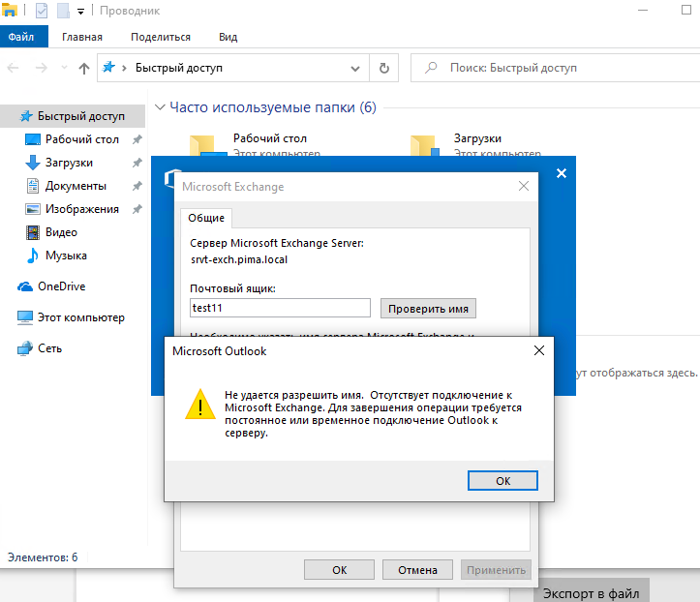Click the quick access star in the address bar
700x602 pixels.
(x=108, y=68)
